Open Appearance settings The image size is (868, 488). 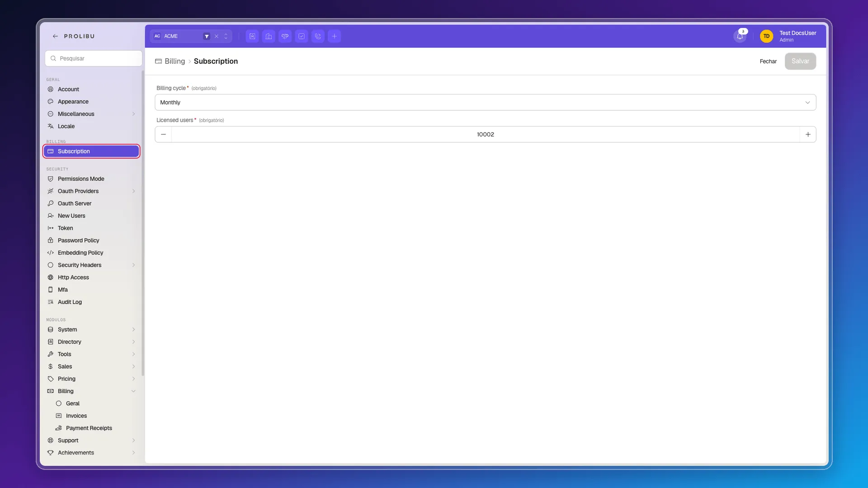tap(91, 102)
